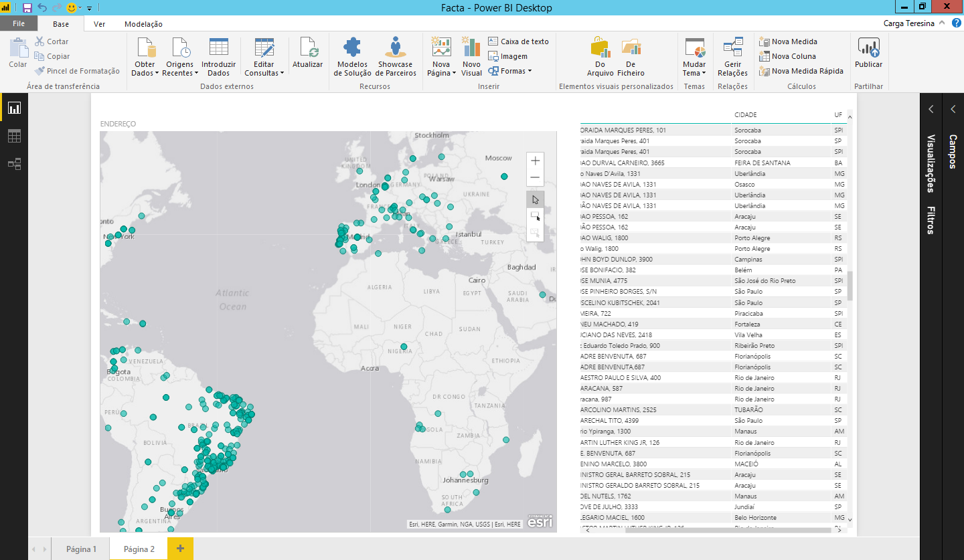Open Modelos de Solução
This screenshot has height=560, width=964.
click(353, 58)
